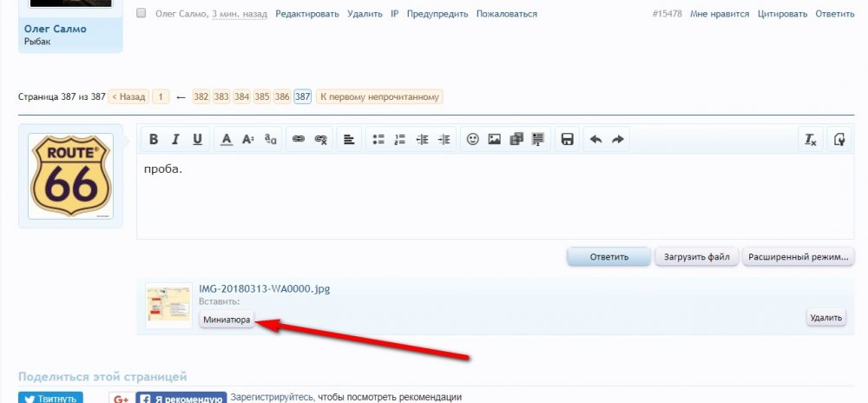This screenshot has height=403, width=868.
Task: Open the font family dropdown
Action: click(271, 140)
